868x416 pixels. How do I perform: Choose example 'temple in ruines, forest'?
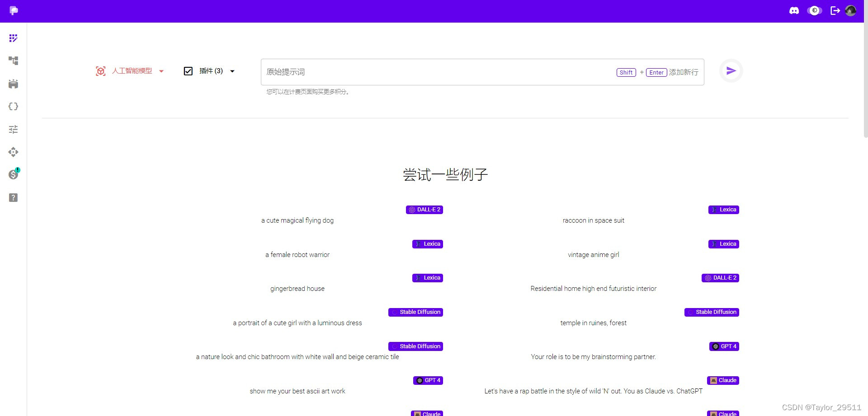pyautogui.click(x=594, y=323)
